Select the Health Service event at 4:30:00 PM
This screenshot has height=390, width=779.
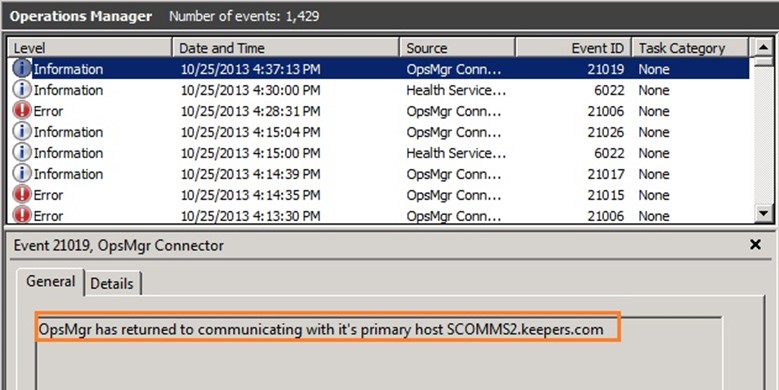(380, 90)
